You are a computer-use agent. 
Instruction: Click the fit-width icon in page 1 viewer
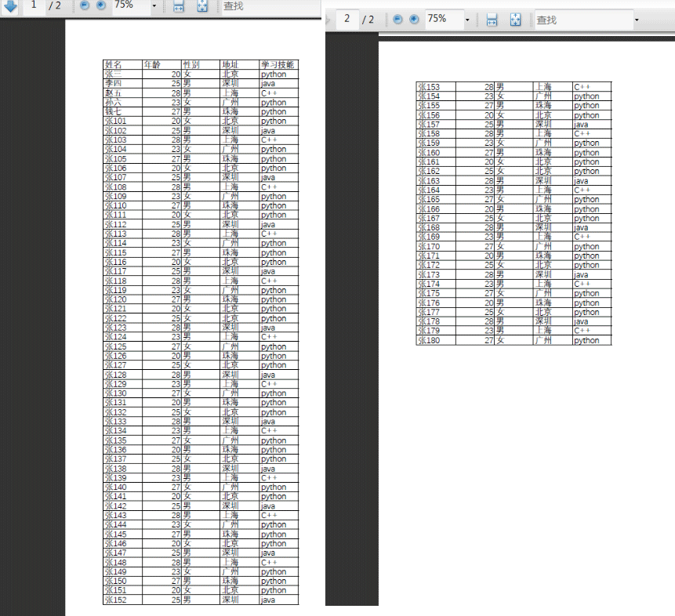click(x=178, y=6)
